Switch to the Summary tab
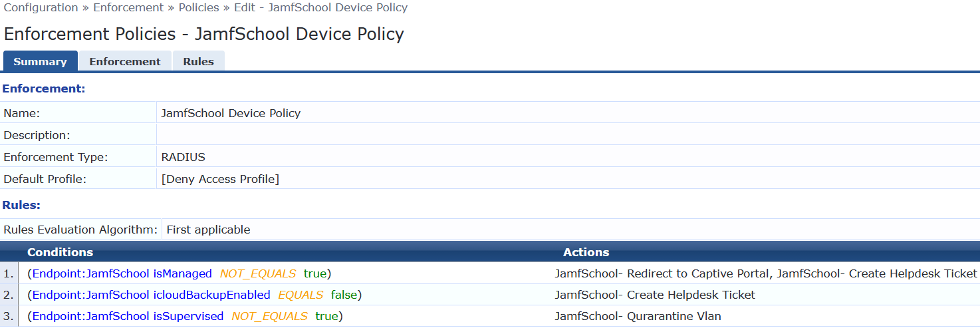The height and width of the screenshot is (336, 980). click(x=40, y=61)
